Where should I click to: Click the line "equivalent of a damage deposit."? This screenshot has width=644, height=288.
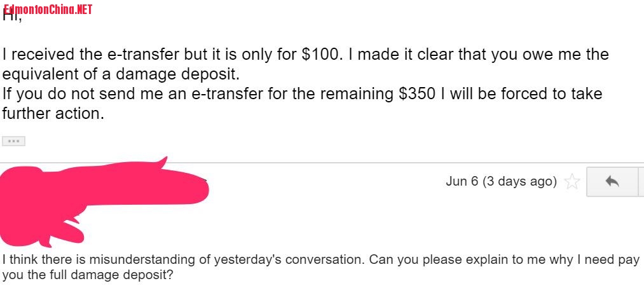[x=121, y=74]
